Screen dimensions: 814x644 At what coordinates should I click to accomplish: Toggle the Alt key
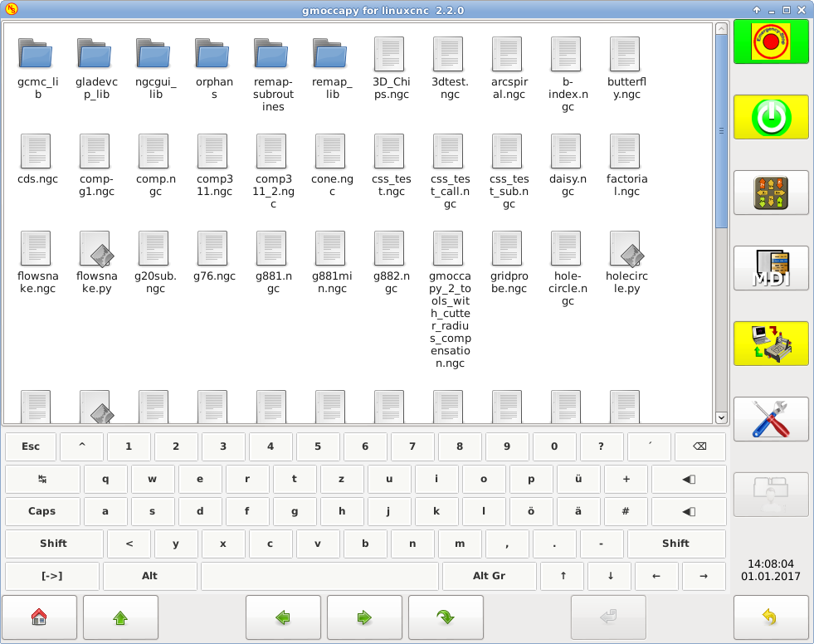click(x=150, y=575)
